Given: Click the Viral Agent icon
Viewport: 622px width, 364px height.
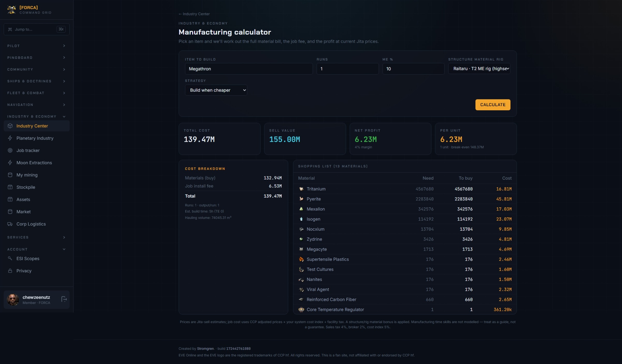Looking at the screenshot, I should pos(301,289).
